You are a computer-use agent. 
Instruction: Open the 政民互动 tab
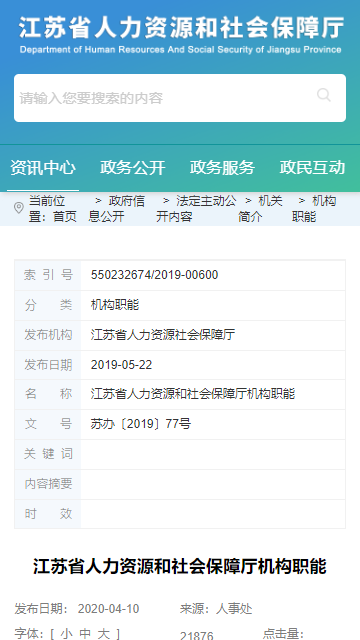pyautogui.click(x=312, y=168)
